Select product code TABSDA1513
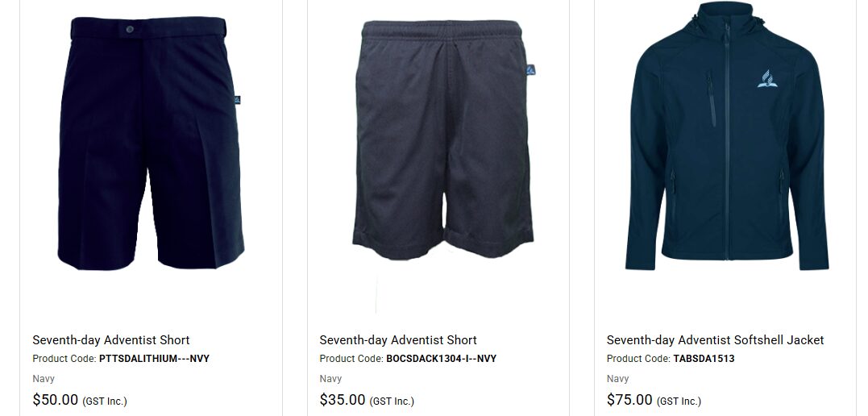Screen dimensions: 868x416 pos(704,359)
